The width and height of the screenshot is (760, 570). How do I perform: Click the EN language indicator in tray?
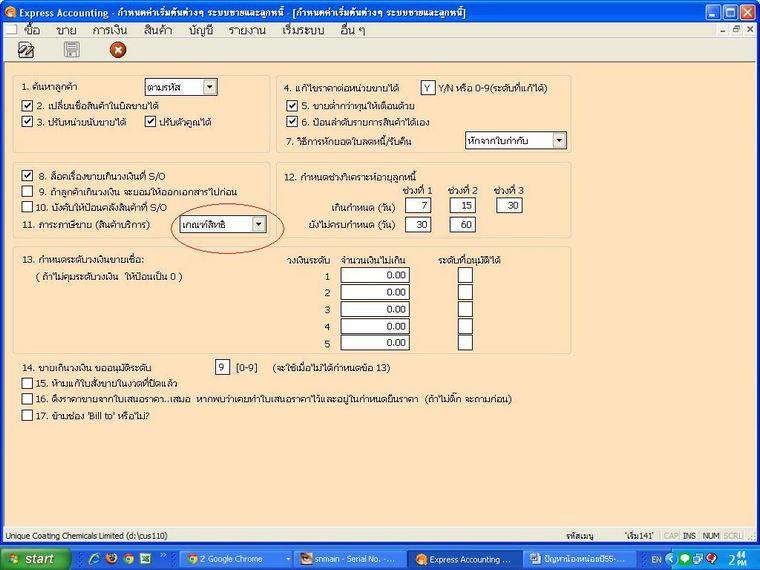pos(656,559)
